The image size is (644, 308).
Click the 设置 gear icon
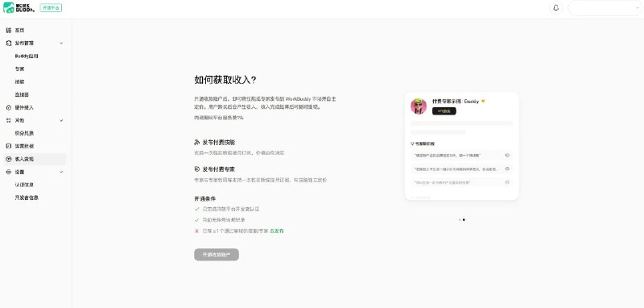coord(9,172)
